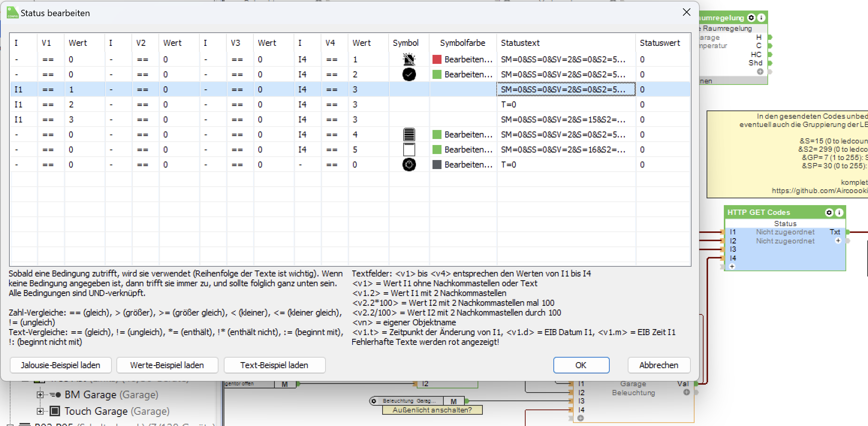Click HTTP GET Codes block title
Image resolution: width=868 pixels, height=426 pixels.
[x=758, y=212]
